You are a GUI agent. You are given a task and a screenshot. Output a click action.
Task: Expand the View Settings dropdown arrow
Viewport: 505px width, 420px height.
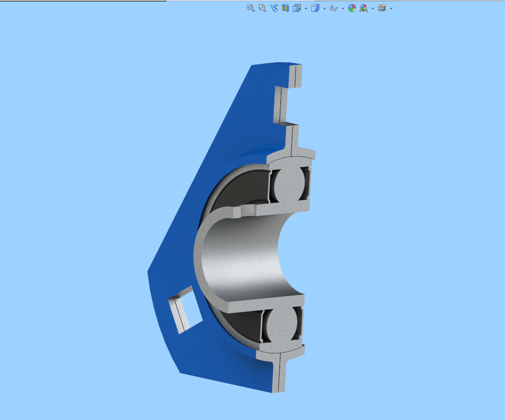pos(391,8)
